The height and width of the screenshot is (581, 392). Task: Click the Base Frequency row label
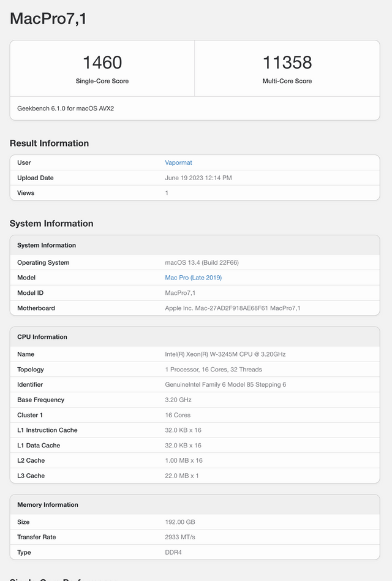[x=40, y=400]
